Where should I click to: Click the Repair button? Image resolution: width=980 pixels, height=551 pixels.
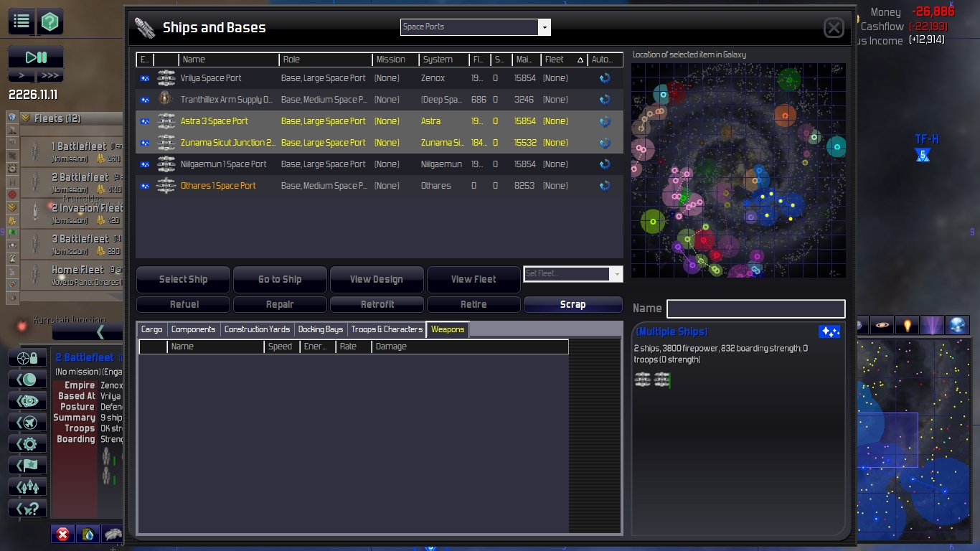(x=280, y=304)
